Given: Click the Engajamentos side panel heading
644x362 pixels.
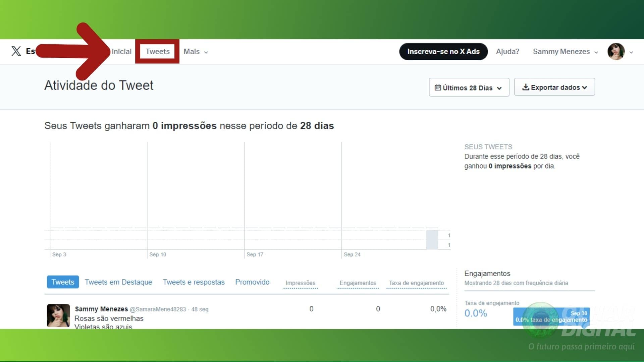Looking at the screenshot, I should click(x=487, y=274).
